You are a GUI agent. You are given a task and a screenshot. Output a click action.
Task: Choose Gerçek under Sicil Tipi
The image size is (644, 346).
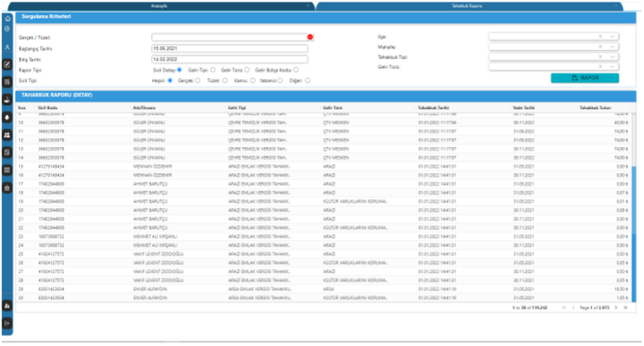click(x=196, y=81)
